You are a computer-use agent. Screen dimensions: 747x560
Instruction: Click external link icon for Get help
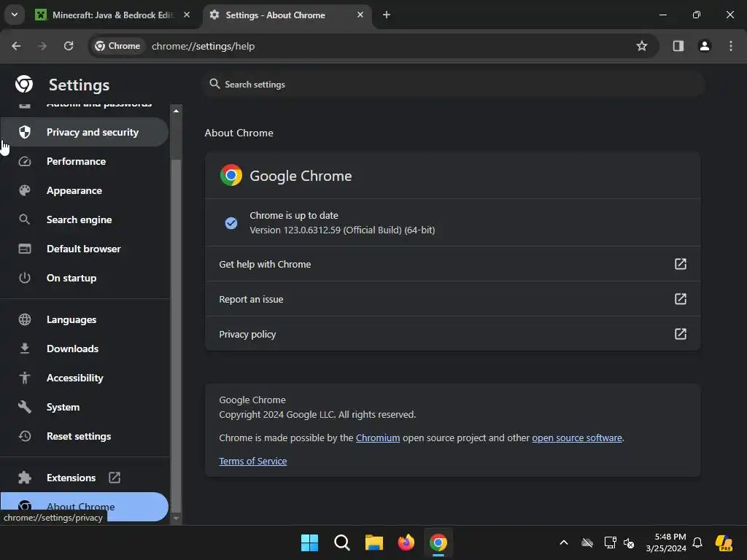[681, 264]
